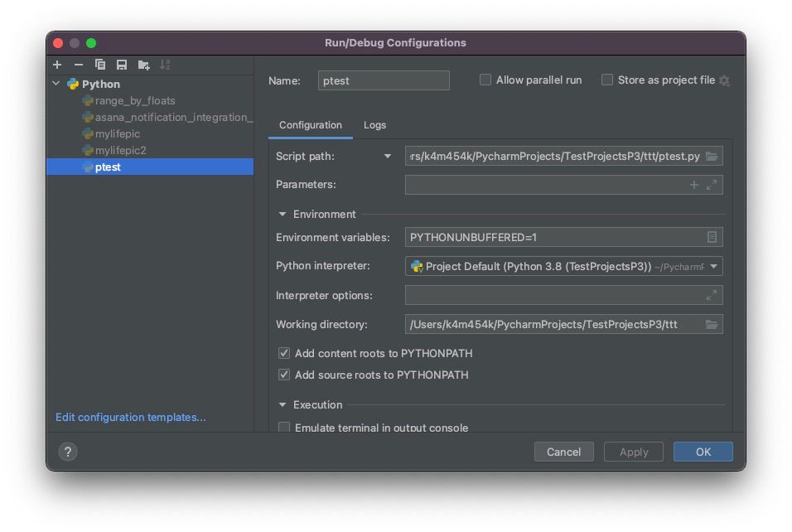The image size is (792, 532).
Task: Switch to the Logs tab
Action: 374,125
